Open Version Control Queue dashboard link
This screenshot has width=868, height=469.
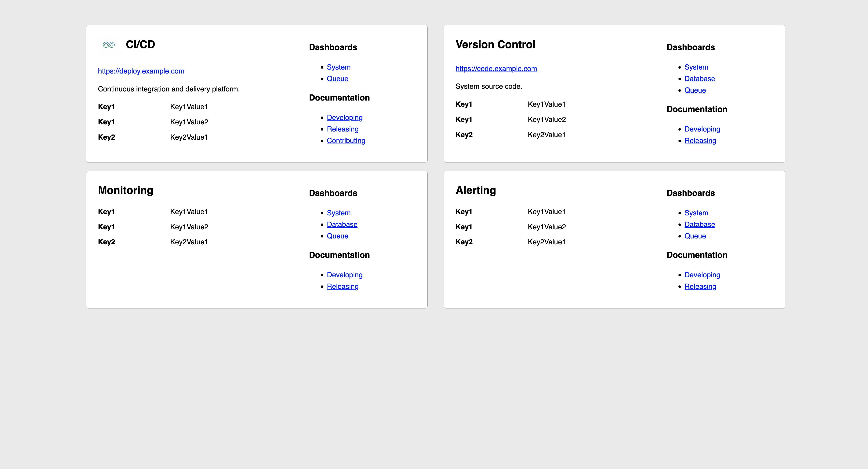[x=695, y=90]
